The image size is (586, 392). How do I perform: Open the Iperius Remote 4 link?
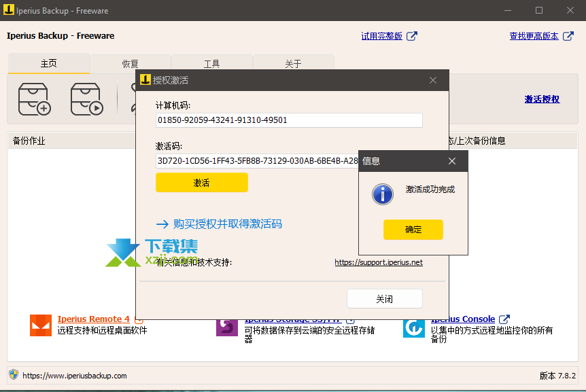(x=93, y=319)
